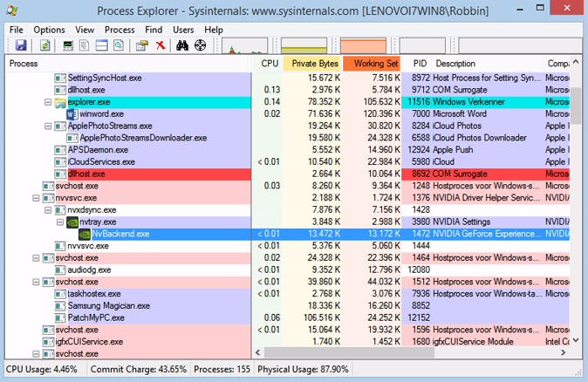
Task: Click the vertical scrollbar up arrow
Action: 576,62
